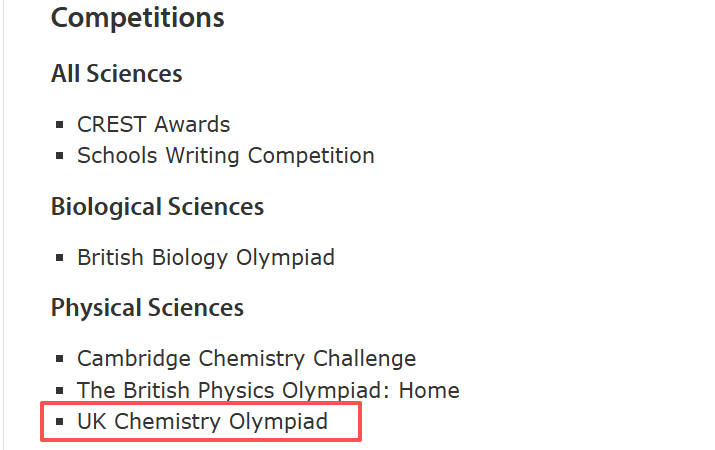Open the CREST Awards link
The width and height of the screenshot is (715, 450).
coord(153,125)
